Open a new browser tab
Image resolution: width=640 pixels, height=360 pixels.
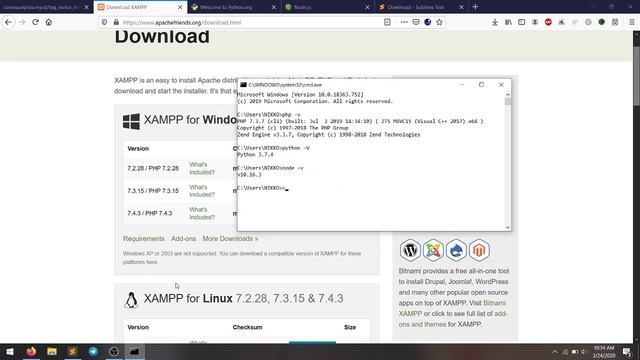[475, 7]
